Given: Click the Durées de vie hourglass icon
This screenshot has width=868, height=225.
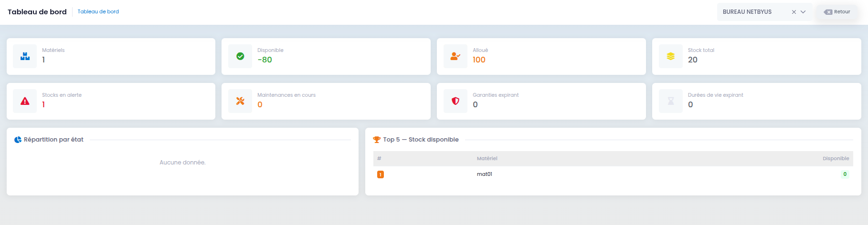Looking at the screenshot, I should [x=670, y=101].
